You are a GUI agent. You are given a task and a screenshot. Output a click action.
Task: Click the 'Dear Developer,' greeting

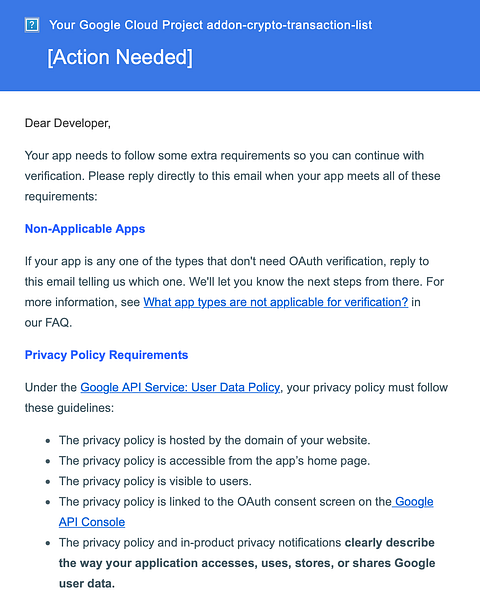pyautogui.click(x=68, y=123)
